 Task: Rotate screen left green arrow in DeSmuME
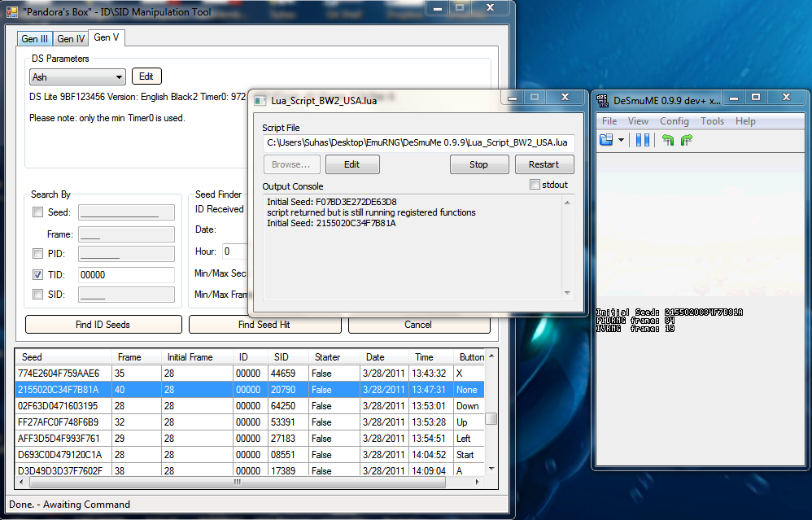668,140
